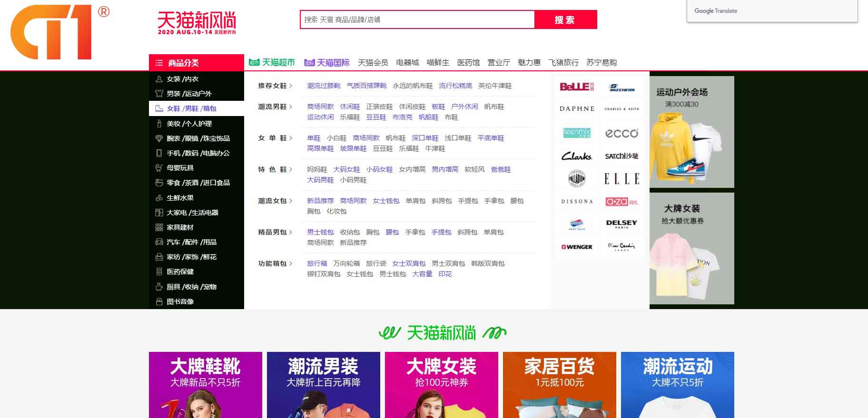
Task: Open the Skechers brand logo
Action: 621,87
